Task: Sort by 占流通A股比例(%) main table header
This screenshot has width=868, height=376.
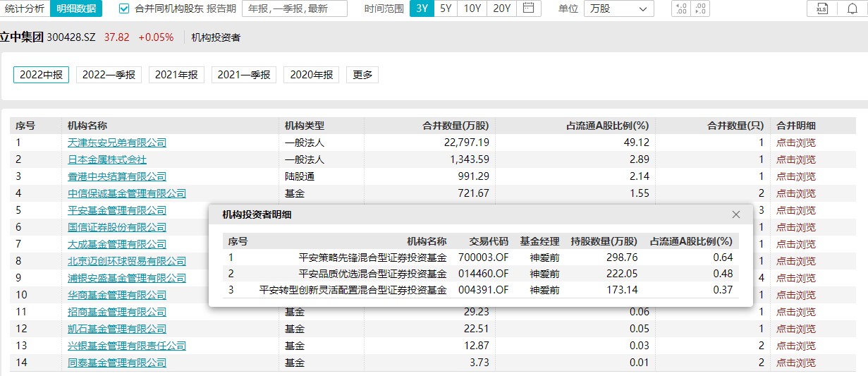Action: click(607, 126)
